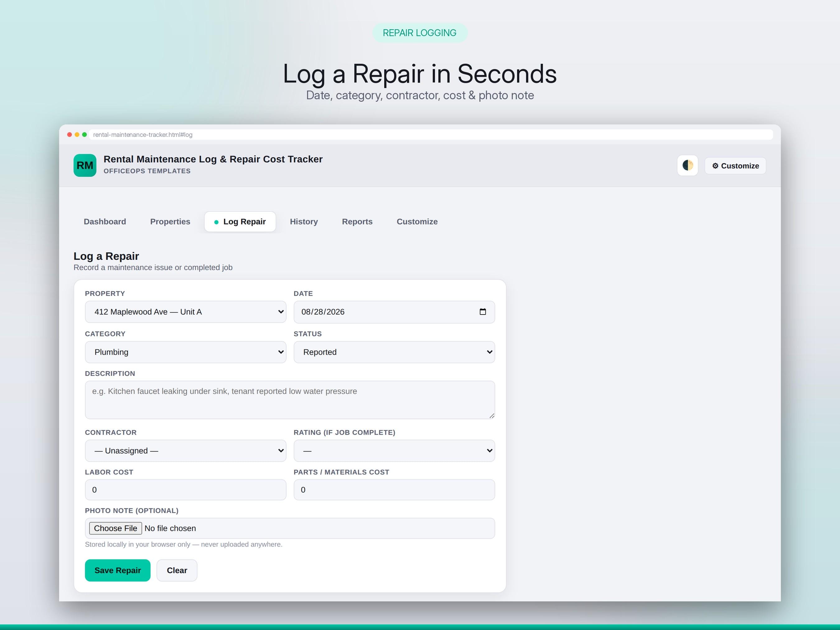Click the Customize gear button in header
Image resolution: width=840 pixels, height=630 pixels.
click(x=735, y=166)
